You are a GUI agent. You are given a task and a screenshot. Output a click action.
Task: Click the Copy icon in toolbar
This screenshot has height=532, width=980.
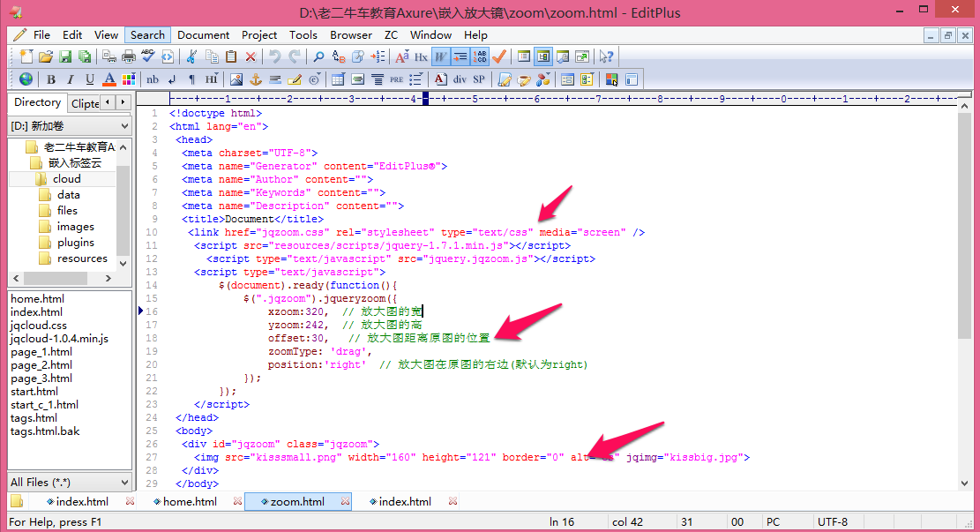tap(212, 56)
